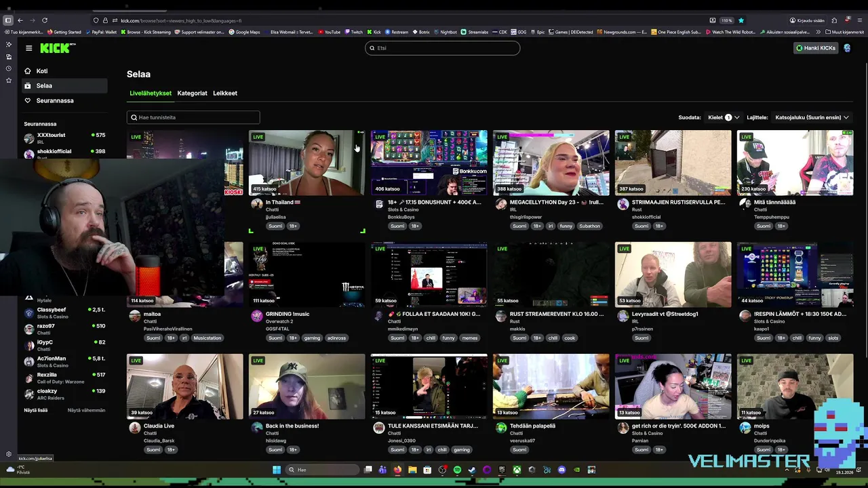Click the cook tag under RUST STREAMEREVENT
Viewport: 868px width, 488px height.
click(x=570, y=338)
